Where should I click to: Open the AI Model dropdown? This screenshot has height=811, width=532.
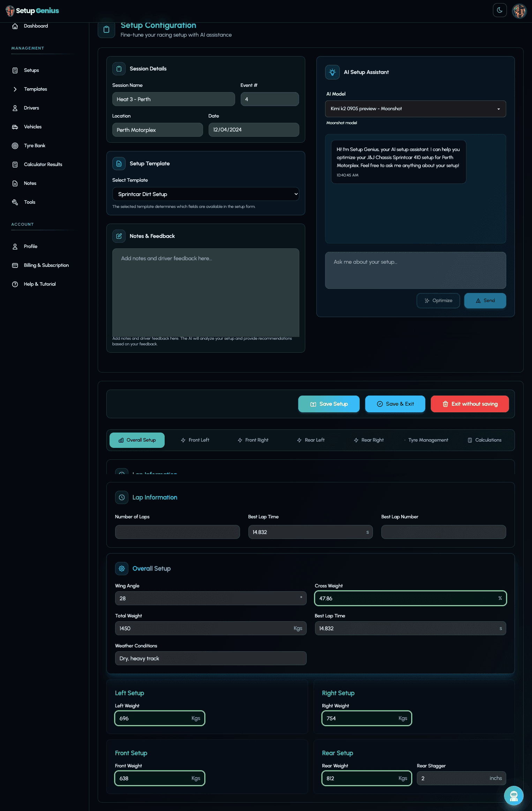click(415, 109)
